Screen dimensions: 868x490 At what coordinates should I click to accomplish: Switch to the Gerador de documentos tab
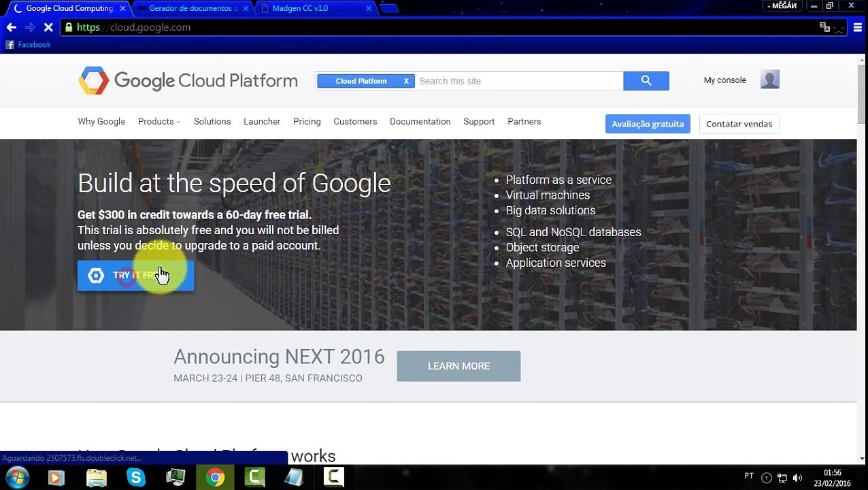click(x=193, y=8)
